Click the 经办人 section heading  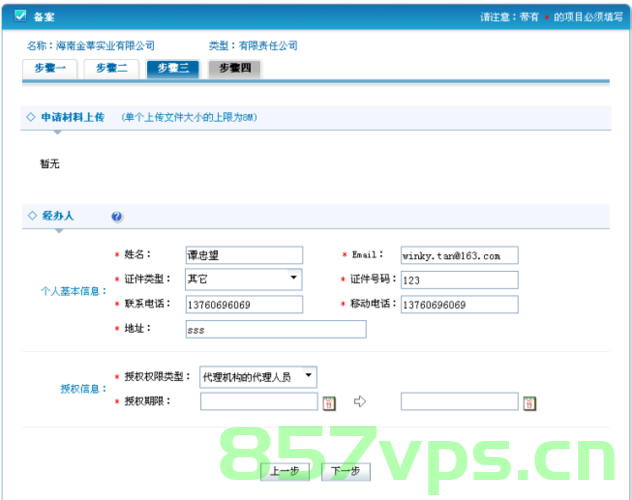point(58,216)
